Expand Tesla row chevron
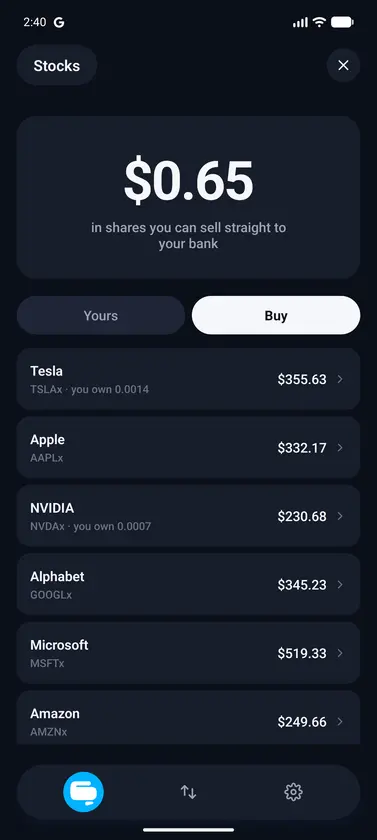The image size is (377, 840). (x=340, y=379)
